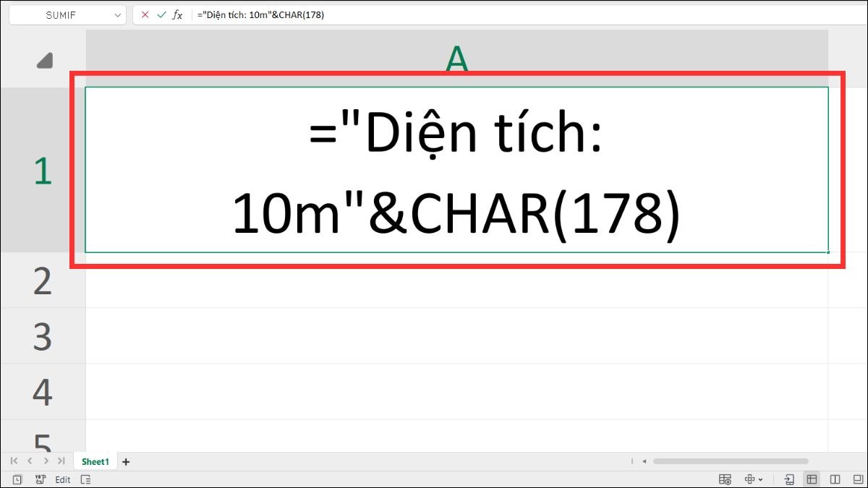Click empty cell A2
The height and width of the screenshot is (488, 868).
click(456, 281)
